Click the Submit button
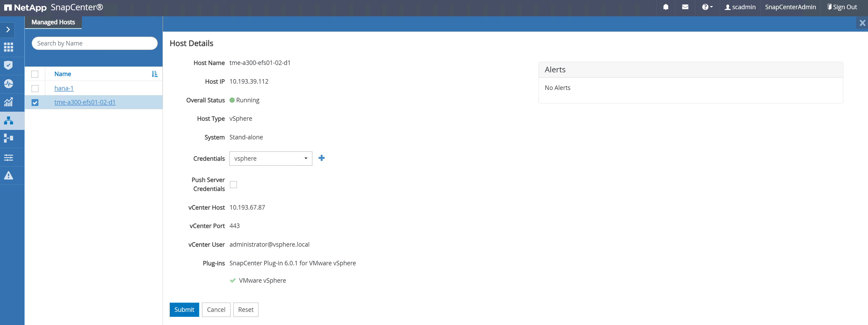The height and width of the screenshot is (325, 868). click(184, 309)
